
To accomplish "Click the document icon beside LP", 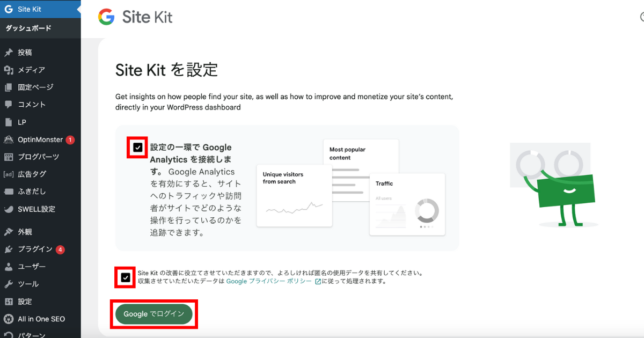I will [x=8, y=122].
